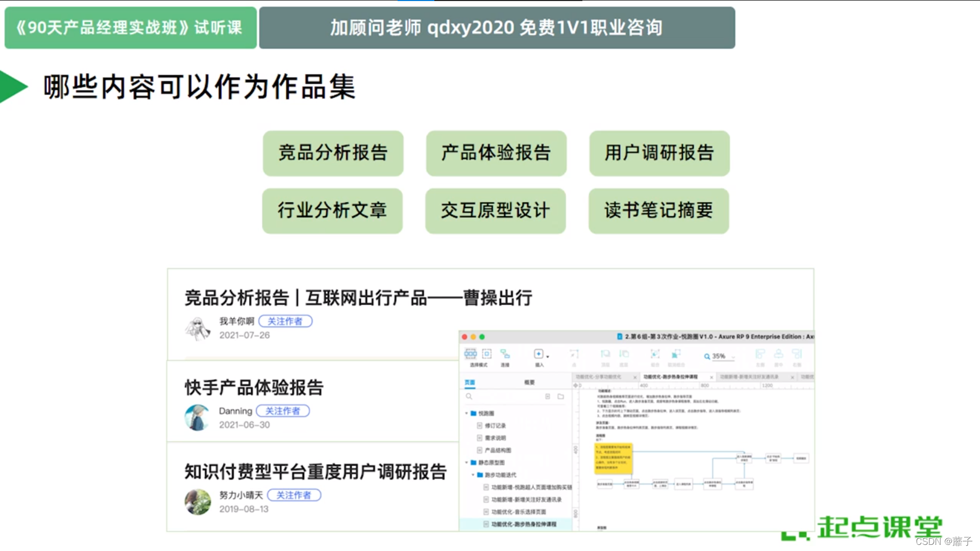Activate the Connect (连接) tool in Axure
The height and width of the screenshot is (551, 980).
click(505, 354)
